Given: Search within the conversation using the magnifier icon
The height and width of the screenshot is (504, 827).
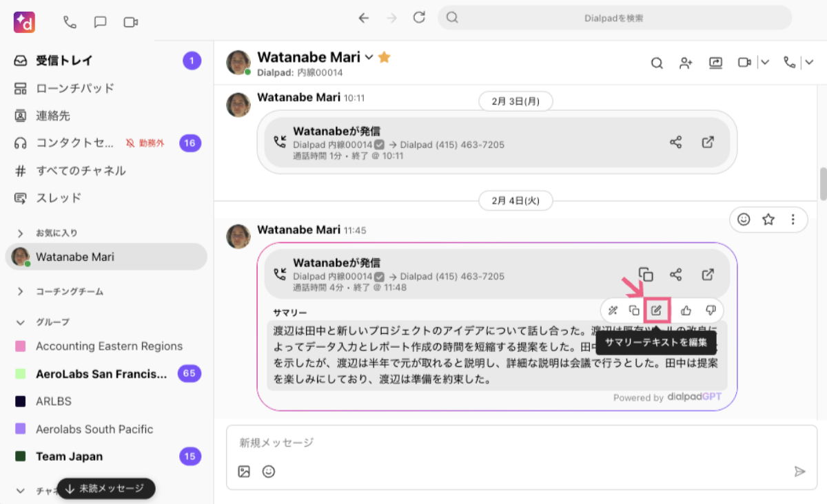Looking at the screenshot, I should (657, 63).
